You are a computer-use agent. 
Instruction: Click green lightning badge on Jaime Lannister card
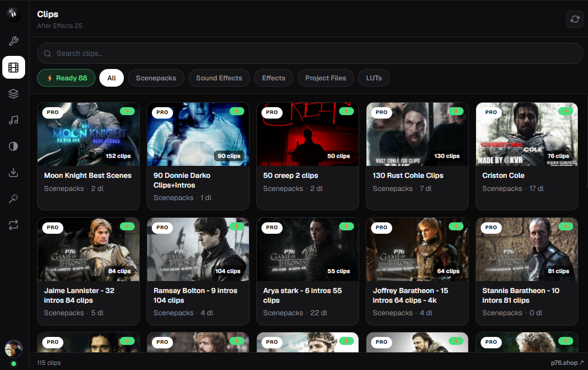[127, 226]
